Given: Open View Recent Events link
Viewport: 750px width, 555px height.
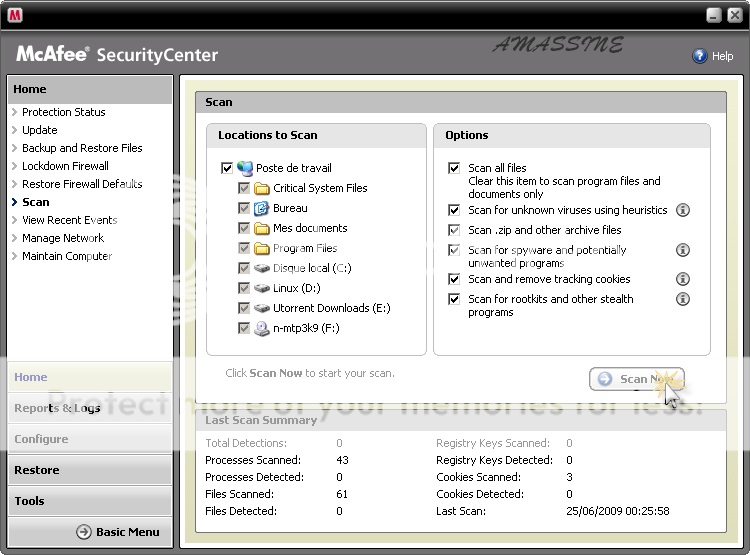Looking at the screenshot, I should [x=69, y=220].
